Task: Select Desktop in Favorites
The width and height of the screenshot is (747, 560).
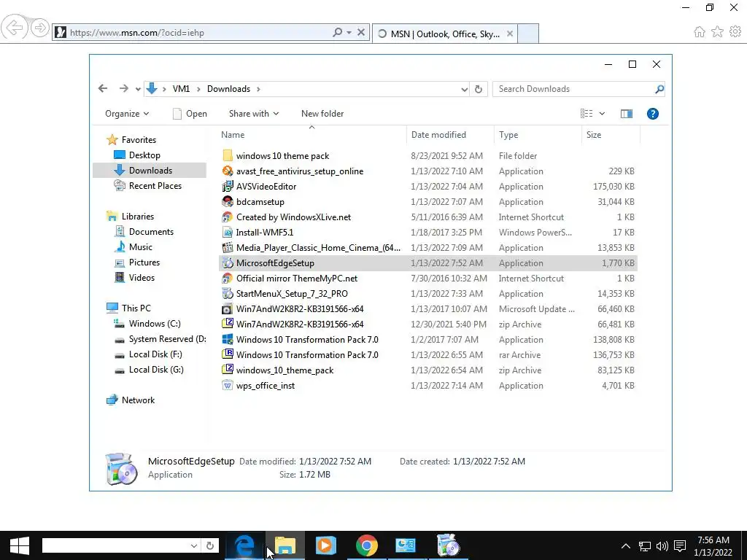Action: coord(144,155)
